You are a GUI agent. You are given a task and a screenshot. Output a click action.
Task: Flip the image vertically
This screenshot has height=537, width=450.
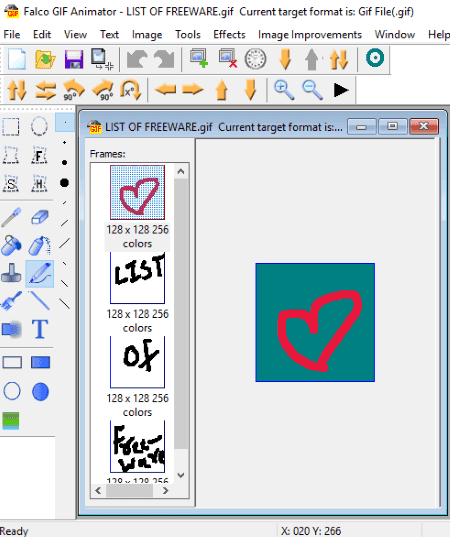(17, 90)
